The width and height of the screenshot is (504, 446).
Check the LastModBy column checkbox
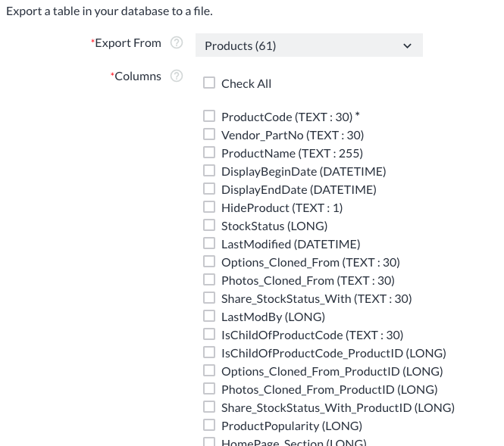click(x=209, y=316)
